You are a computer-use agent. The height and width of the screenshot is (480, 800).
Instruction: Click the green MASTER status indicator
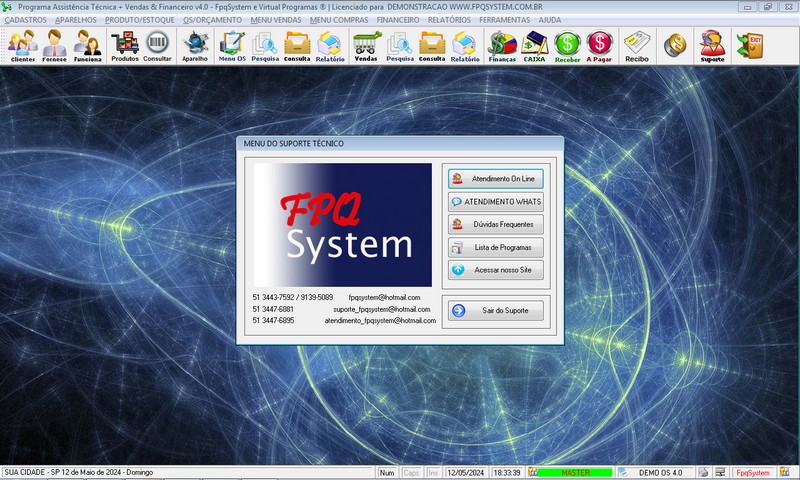point(575,473)
